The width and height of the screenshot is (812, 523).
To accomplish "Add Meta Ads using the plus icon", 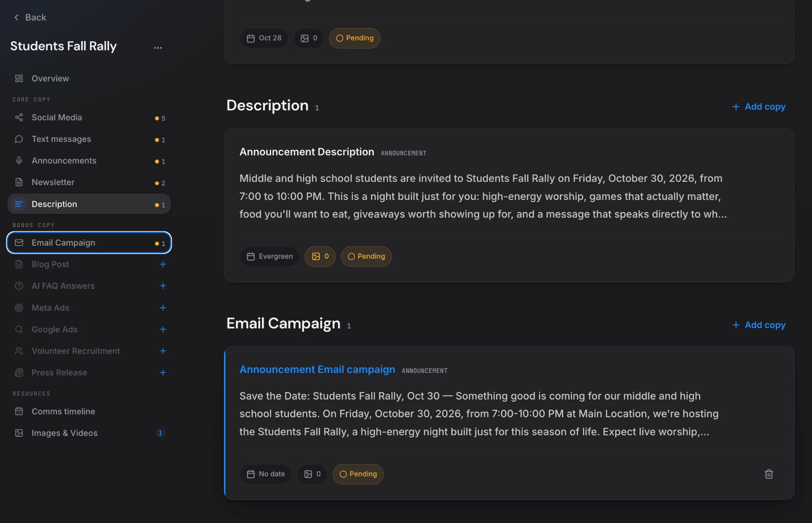I will [x=163, y=308].
